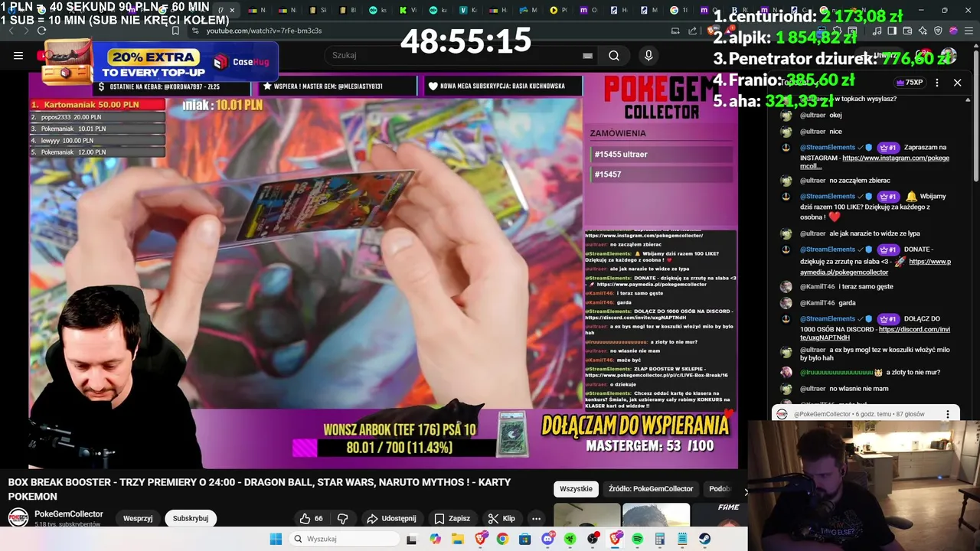Screen dimensions: 980x551
Task: Open the paymedia.pl donate link in chat
Action: tap(875, 267)
